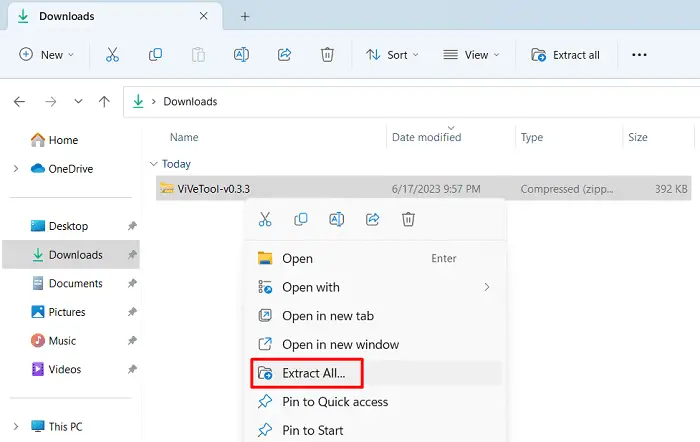Select Extract All in the context menu
Image resolution: width=700 pixels, height=442 pixels.
coord(312,373)
